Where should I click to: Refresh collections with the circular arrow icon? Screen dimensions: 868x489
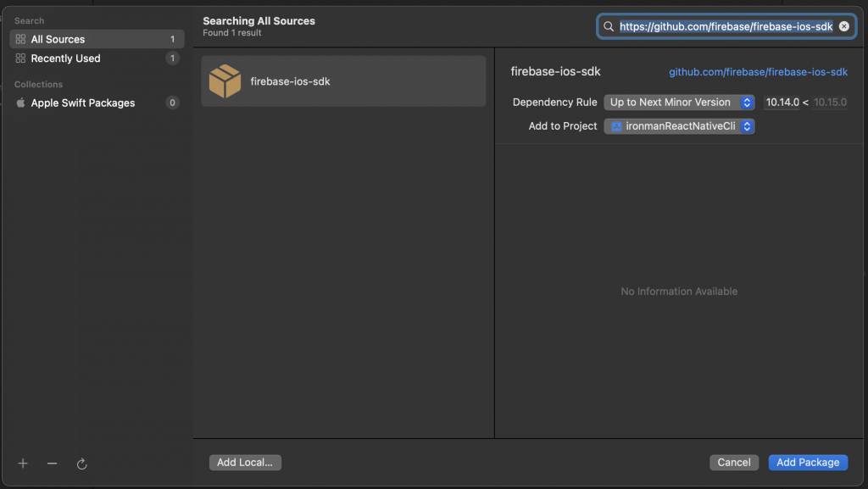click(x=82, y=464)
